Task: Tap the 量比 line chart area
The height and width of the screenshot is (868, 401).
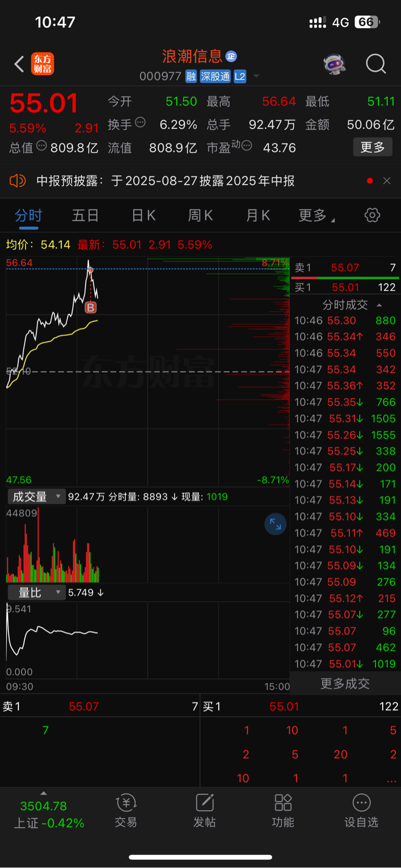Action: pyautogui.click(x=147, y=640)
